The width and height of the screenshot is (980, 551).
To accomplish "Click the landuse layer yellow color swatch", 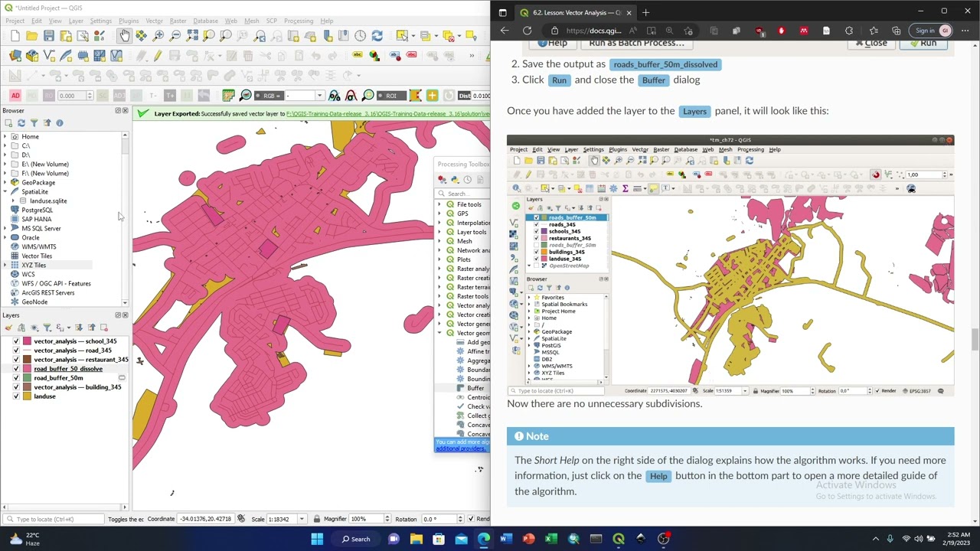I will (x=27, y=396).
